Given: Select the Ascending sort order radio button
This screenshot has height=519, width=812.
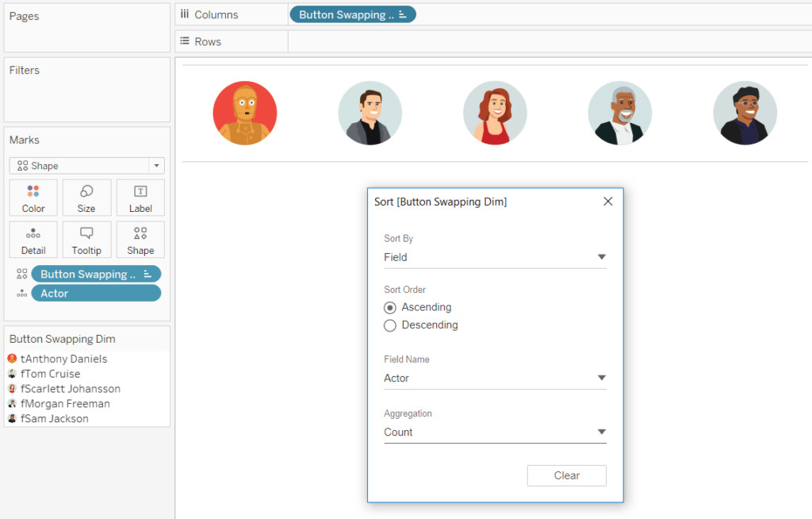Looking at the screenshot, I should (389, 307).
